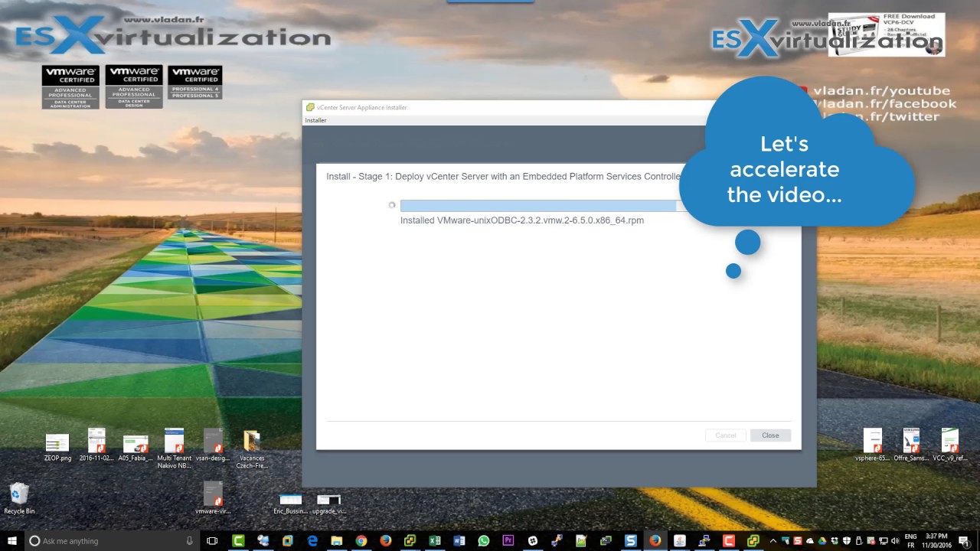980x551 pixels.
Task: Select the 2016-11-02... desktop file
Action: click(x=96, y=445)
